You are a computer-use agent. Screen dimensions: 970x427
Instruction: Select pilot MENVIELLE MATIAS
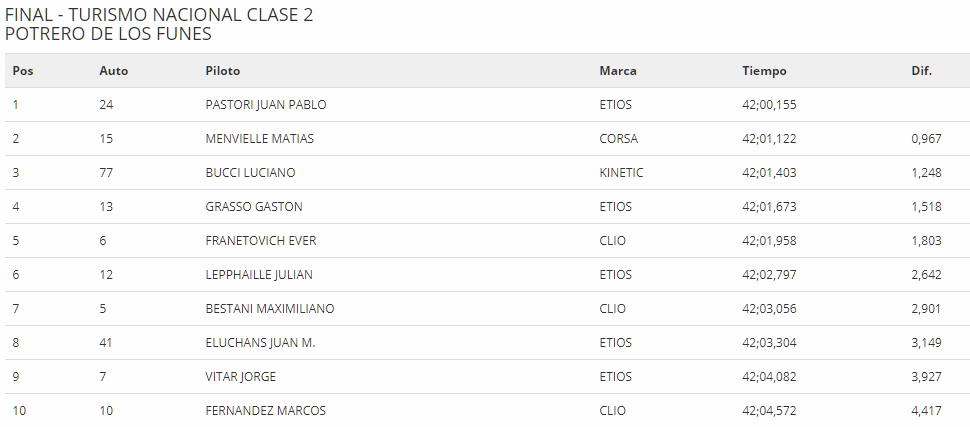click(x=259, y=139)
